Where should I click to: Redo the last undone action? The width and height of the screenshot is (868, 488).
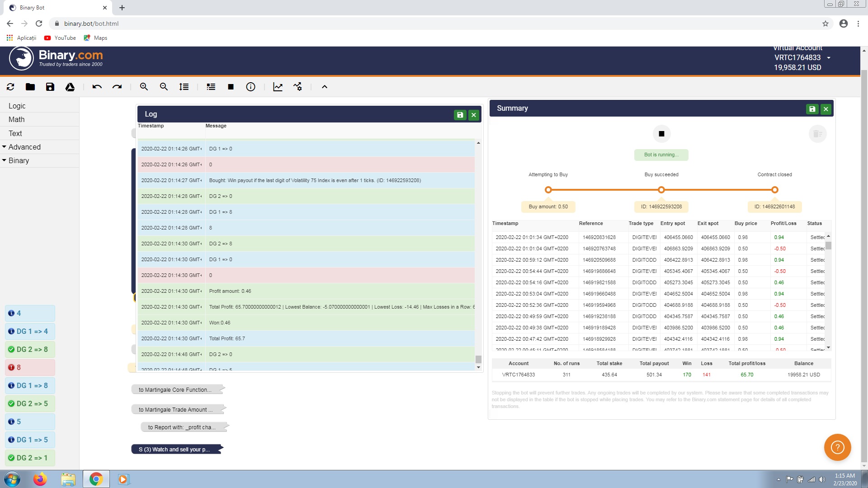pos(117,87)
